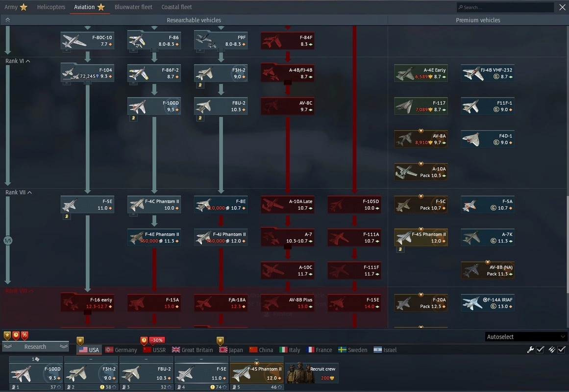Select the Japan nation flag
The height and width of the screenshot is (392, 569).
(x=230, y=350)
